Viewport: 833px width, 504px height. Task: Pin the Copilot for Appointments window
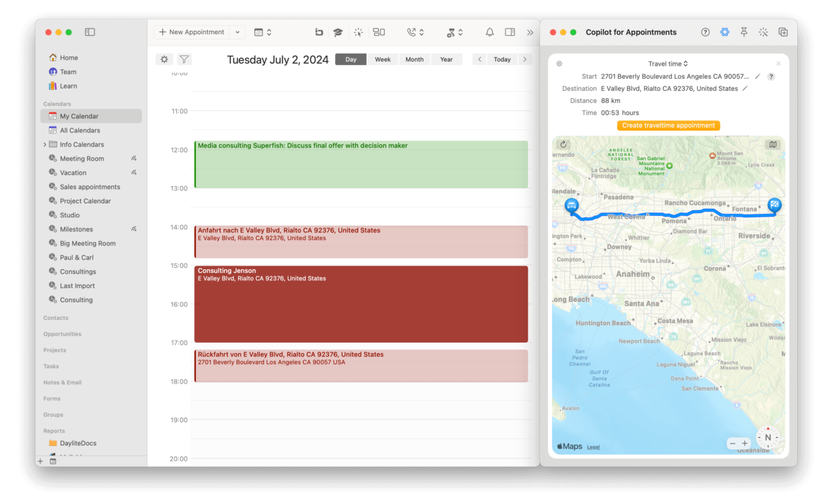[x=744, y=31]
